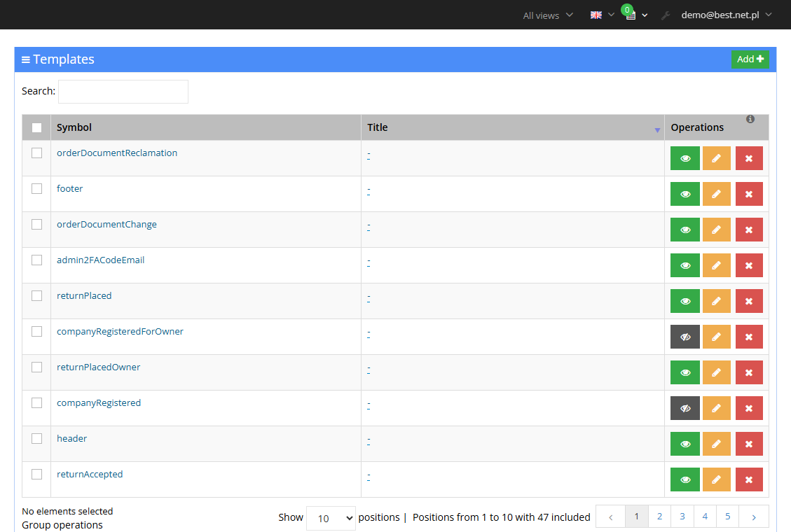Edit the orderDocumentReclamation template with pencil icon
Viewport: 791px width, 532px height.
(x=716, y=158)
